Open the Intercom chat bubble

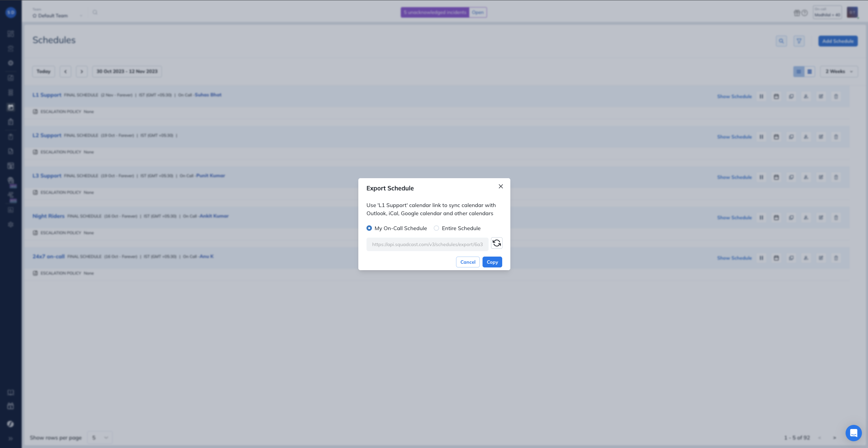(x=854, y=433)
